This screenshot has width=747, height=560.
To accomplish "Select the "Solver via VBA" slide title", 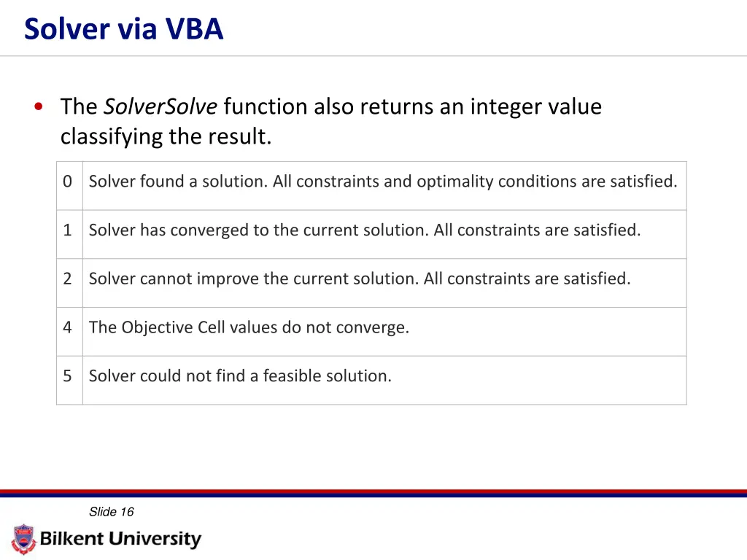I will (123, 29).
